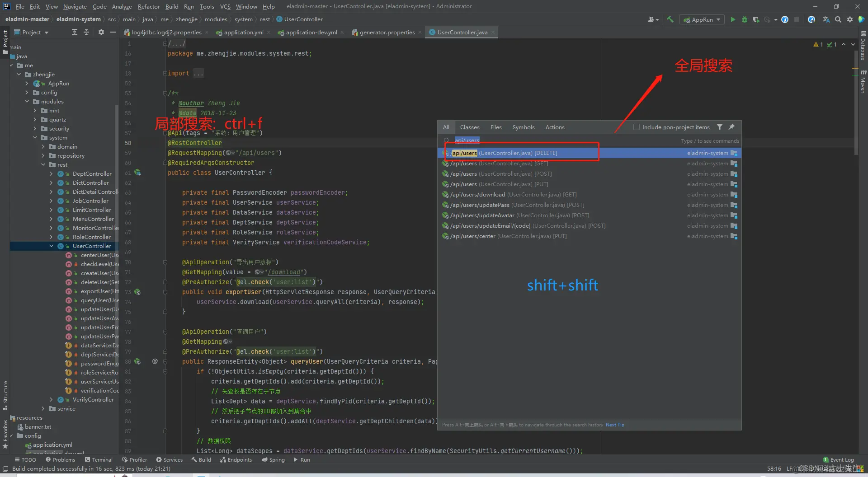
Task: Select the exportUser method in the project tree
Action: point(99,291)
